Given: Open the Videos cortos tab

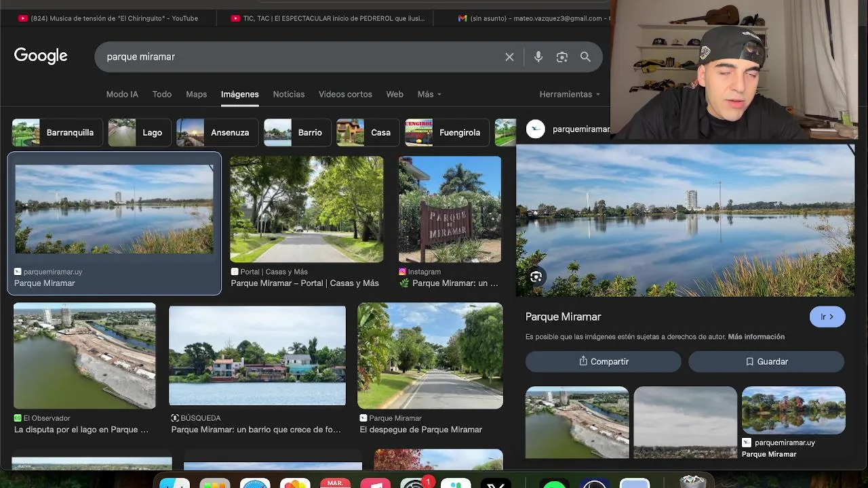Looking at the screenshot, I should [345, 94].
